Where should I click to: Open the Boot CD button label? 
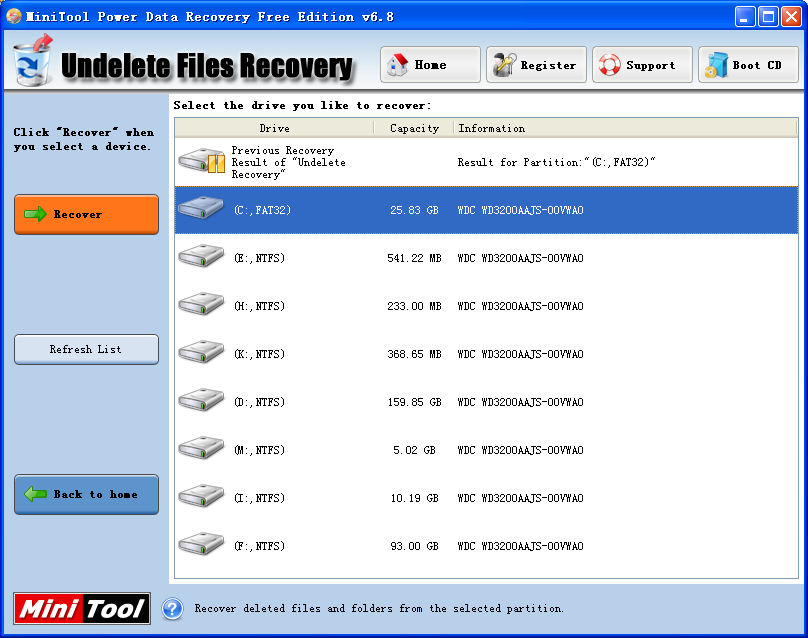coord(757,65)
